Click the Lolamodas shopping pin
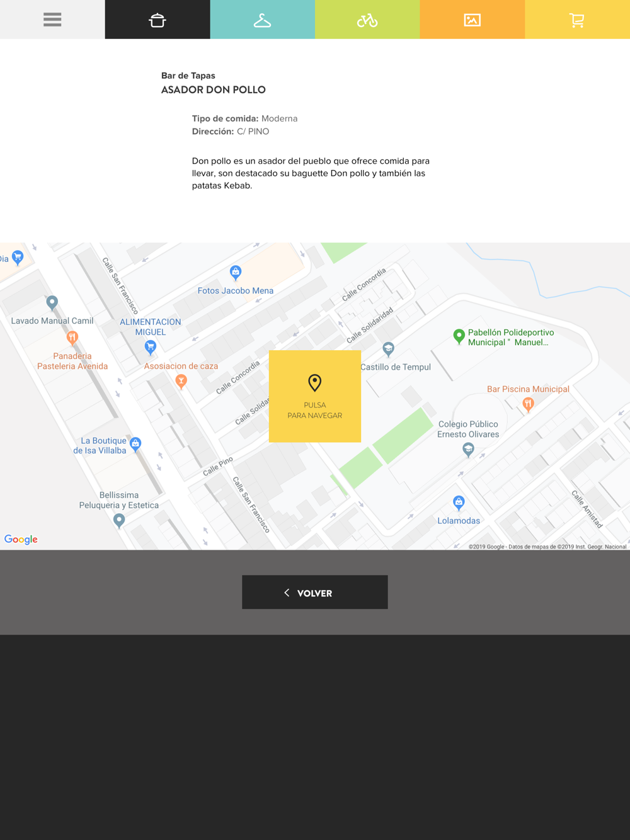Viewport: 630px width, 840px height. pos(459,502)
